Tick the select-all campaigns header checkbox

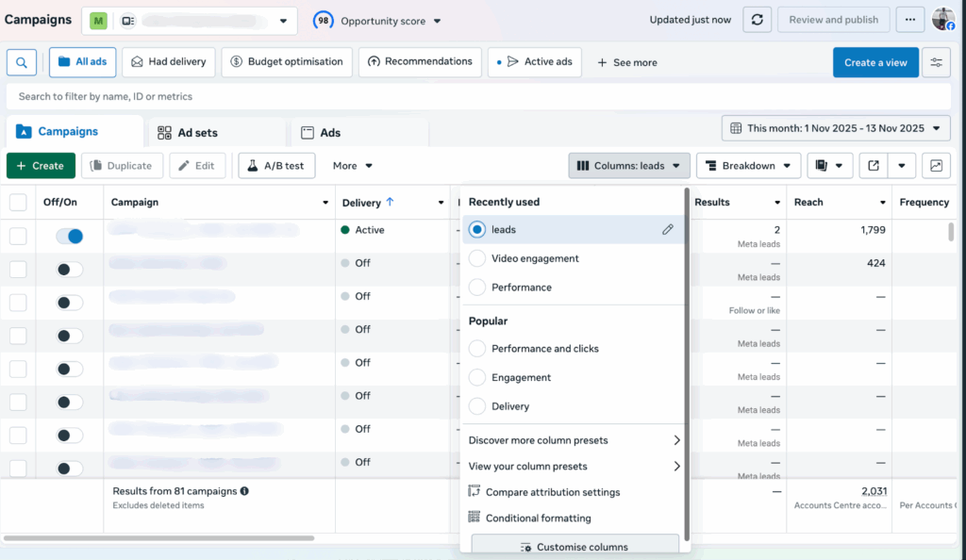pos(18,202)
